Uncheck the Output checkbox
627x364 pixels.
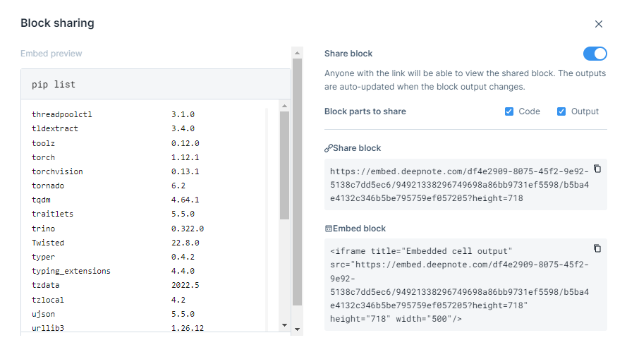(561, 111)
